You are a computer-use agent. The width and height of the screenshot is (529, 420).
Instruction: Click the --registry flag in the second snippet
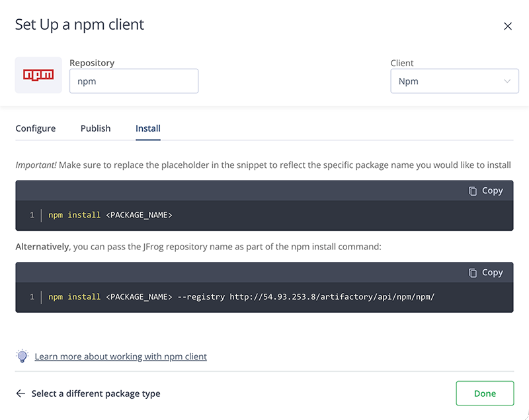click(201, 298)
